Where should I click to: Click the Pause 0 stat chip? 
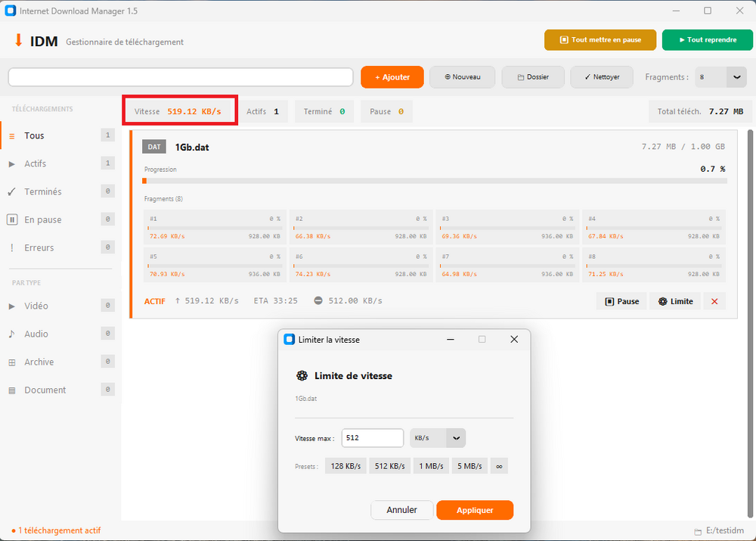(386, 111)
